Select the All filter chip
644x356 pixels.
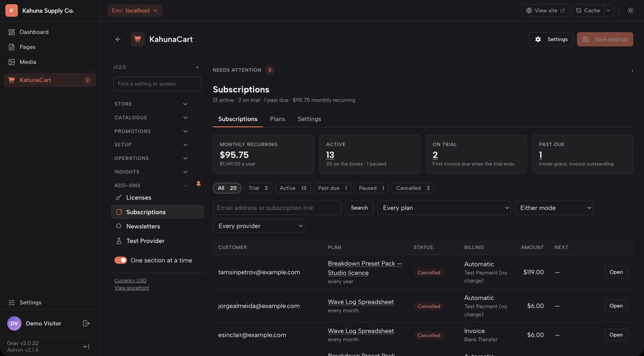227,188
